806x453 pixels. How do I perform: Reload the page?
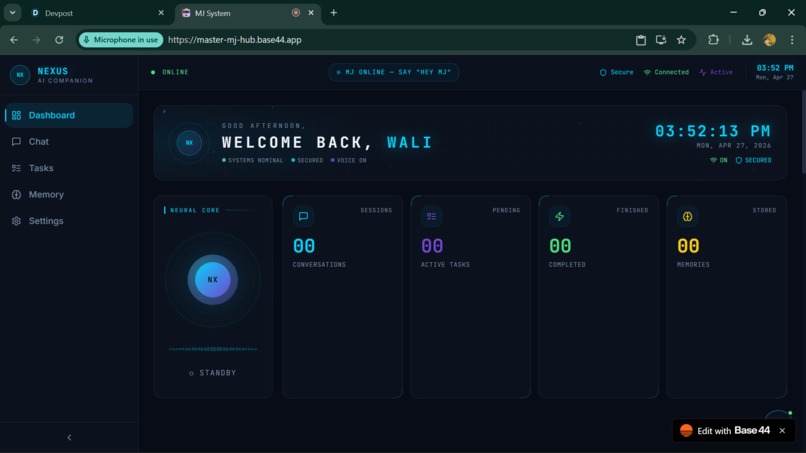tap(59, 40)
